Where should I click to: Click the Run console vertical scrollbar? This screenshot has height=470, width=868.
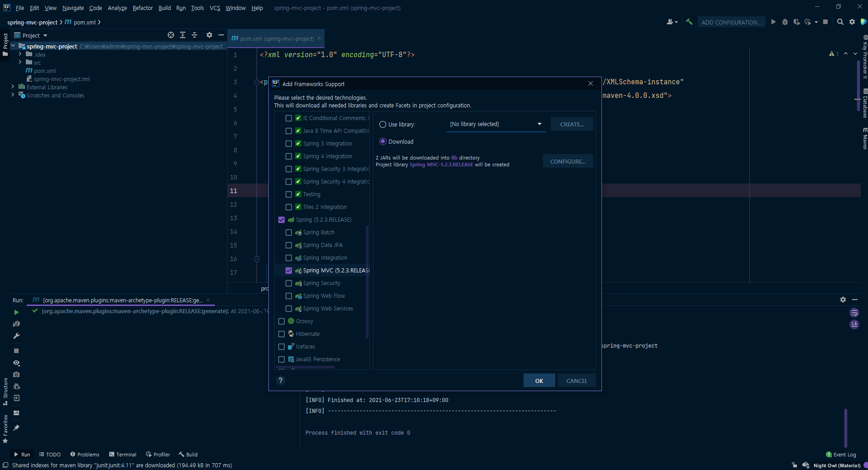coord(846,428)
